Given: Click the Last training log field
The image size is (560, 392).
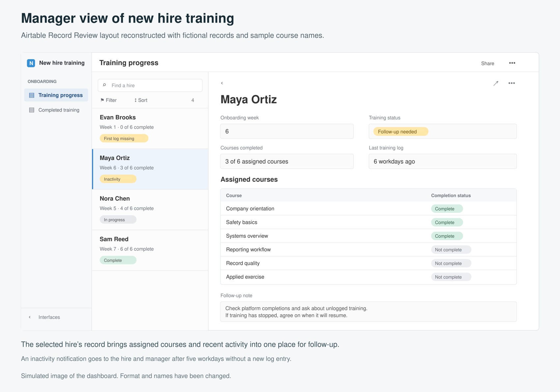Looking at the screenshot, I should [442, 161].
